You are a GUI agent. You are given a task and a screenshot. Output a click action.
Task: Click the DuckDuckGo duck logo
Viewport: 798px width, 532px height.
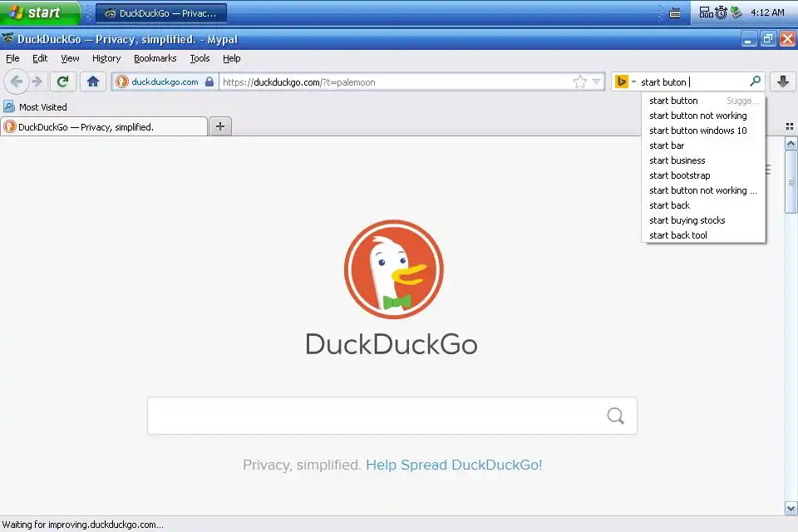(393, 269)
